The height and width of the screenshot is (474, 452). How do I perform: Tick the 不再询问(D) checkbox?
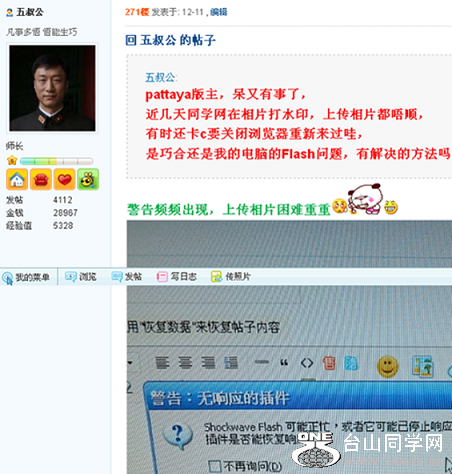point(214,466)
